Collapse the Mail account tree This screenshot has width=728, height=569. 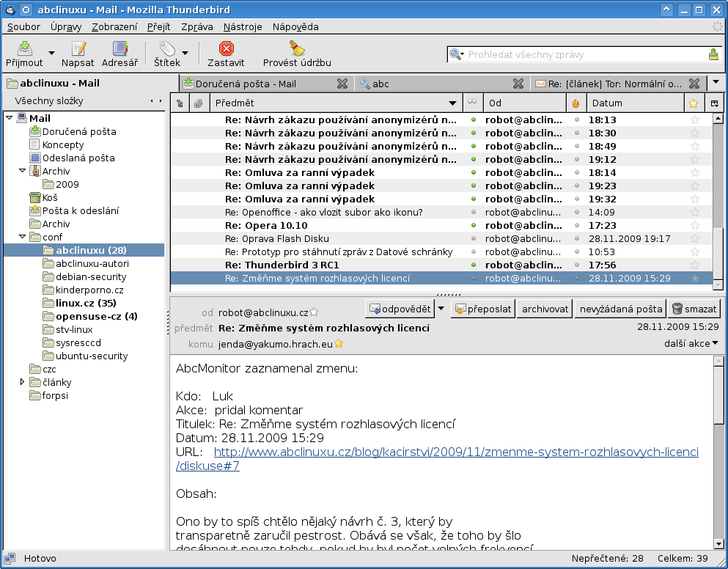pos(10,118)
